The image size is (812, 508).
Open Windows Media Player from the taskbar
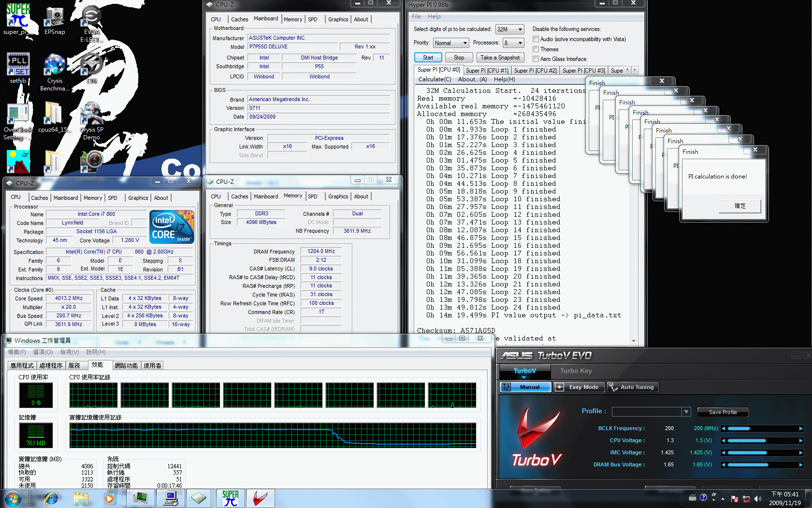[109, 498]
